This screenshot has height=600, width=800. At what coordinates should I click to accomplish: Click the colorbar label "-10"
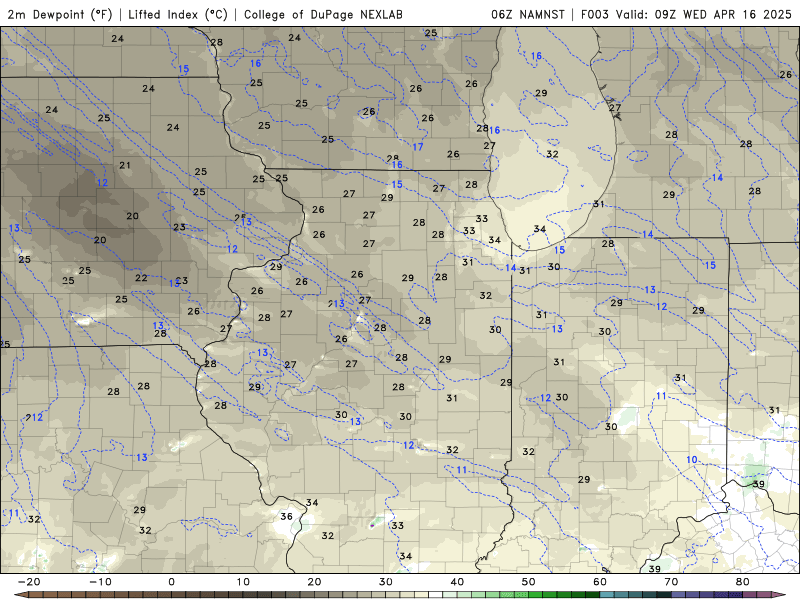(100, 582)
